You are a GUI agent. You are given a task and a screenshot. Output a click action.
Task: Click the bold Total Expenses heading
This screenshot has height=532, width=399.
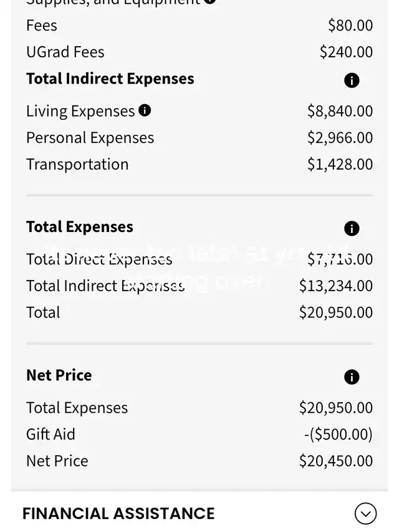click(80, 227)
